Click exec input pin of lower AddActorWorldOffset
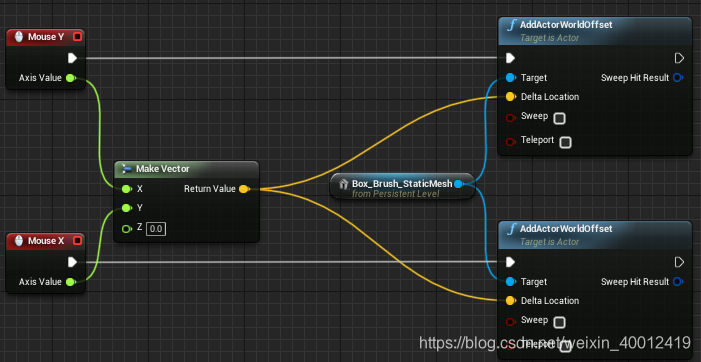Viewport: 701px width, 362px height. click(x=510, y=262)
